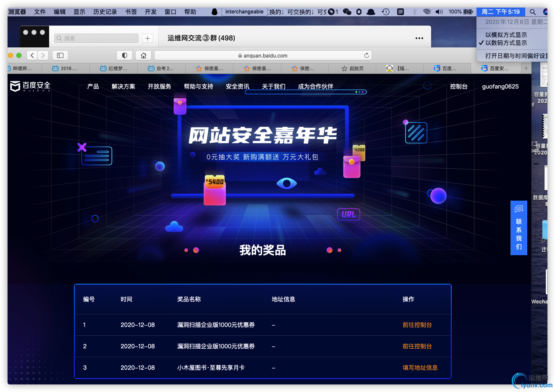555x392 pixels.
Task: Open the 拼 input method menu
Action: [401, 12]
